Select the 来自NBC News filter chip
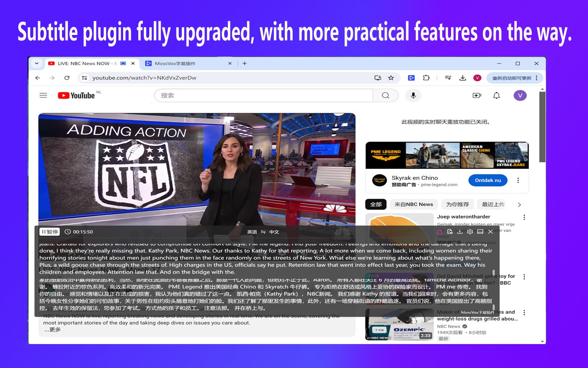588x368 pixels. click(414, 204)
